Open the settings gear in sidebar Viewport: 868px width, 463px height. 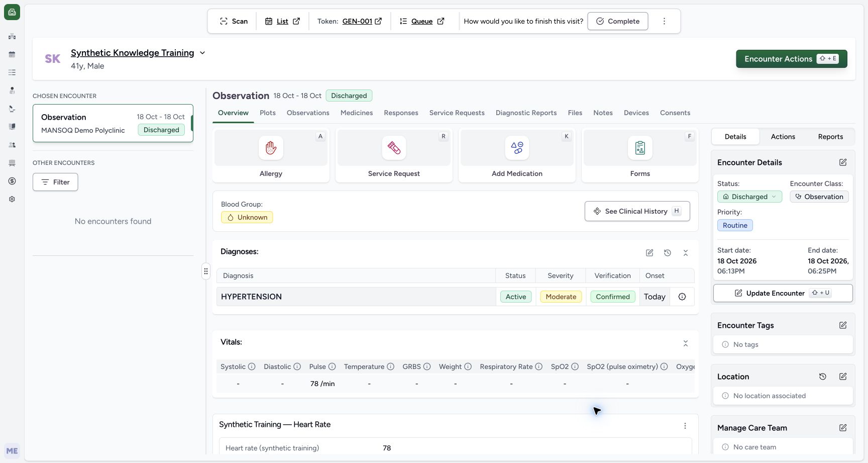click(12, 199)
